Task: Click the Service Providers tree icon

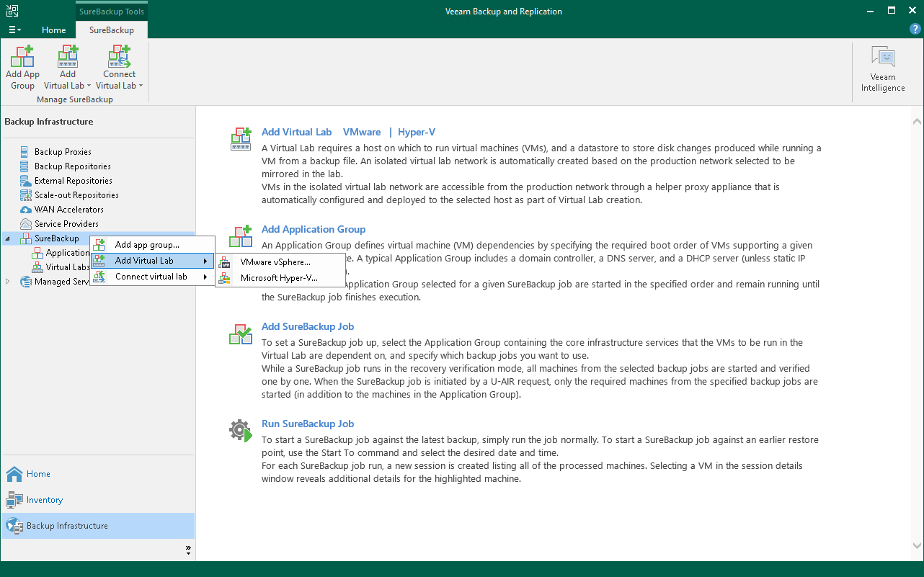Action: (26, 224)
